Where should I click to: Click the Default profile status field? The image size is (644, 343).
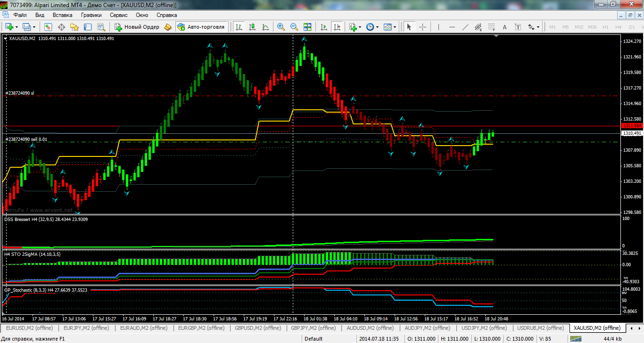pyautogui.click(x=314, y=338)
